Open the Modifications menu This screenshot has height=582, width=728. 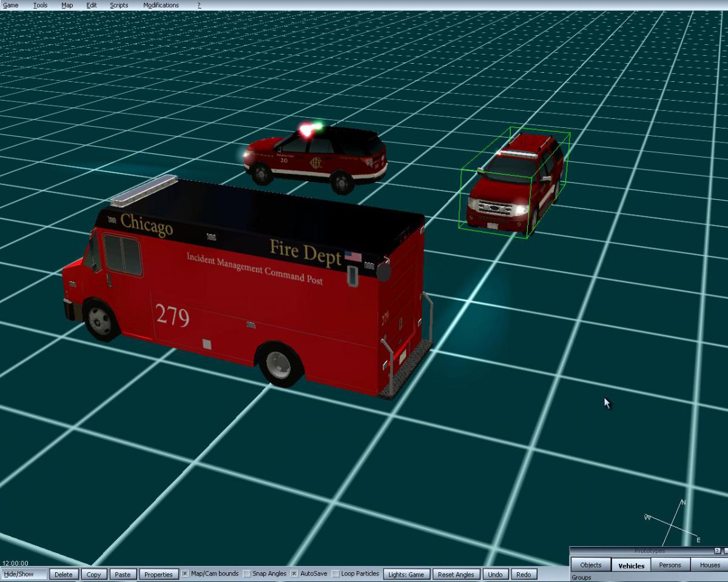pos(161,5)
